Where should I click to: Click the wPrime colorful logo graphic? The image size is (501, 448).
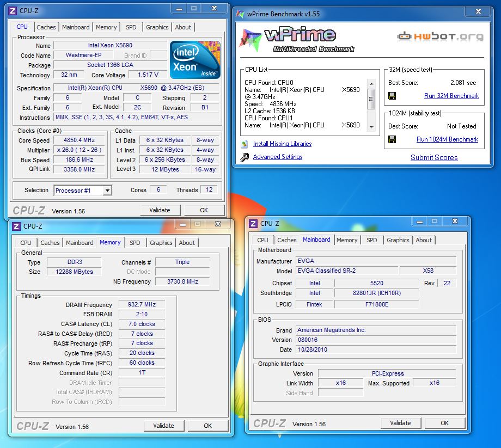coord(250,40)
